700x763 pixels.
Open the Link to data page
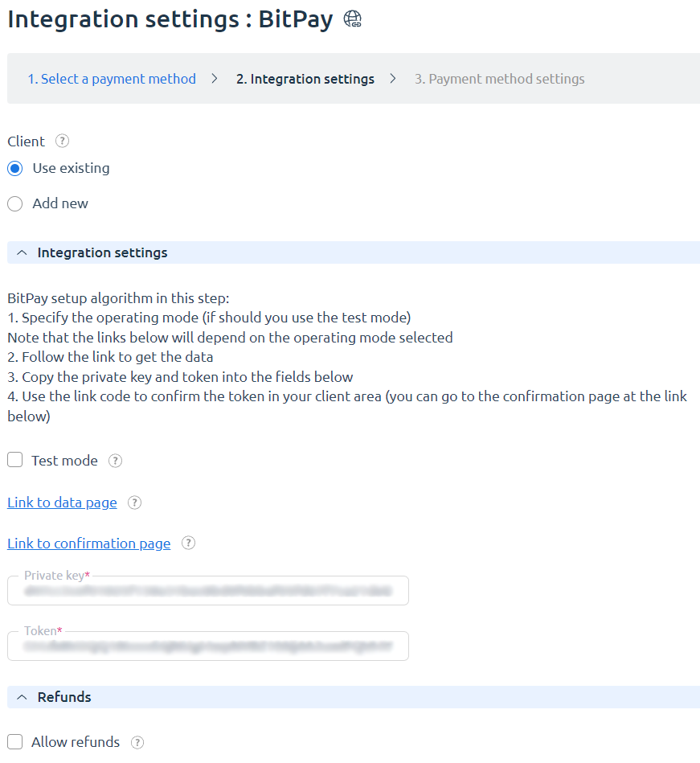(x=62, y=503)
